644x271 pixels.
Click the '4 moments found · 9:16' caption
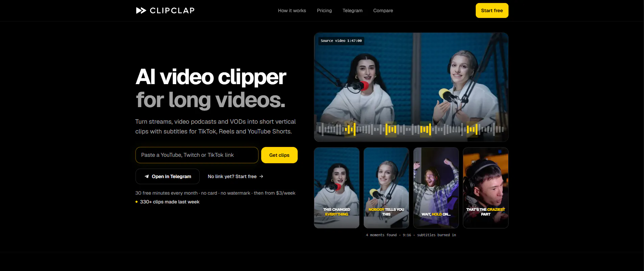point(411,235)
